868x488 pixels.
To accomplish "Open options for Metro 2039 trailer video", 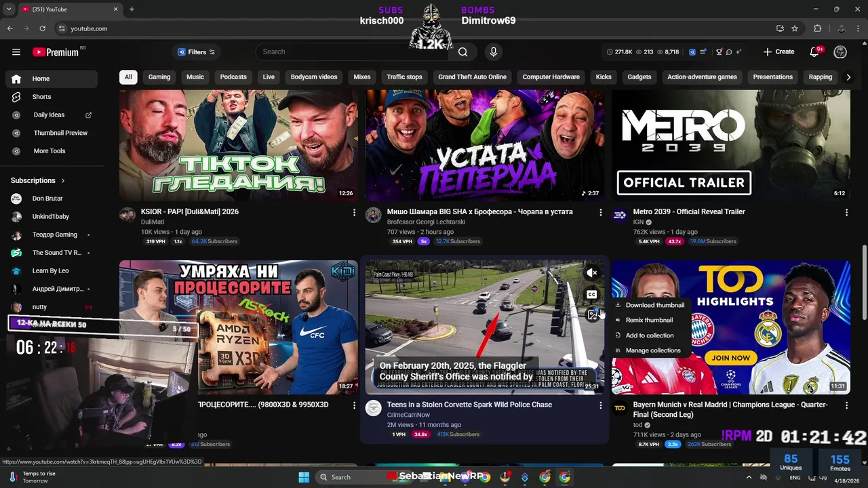I will pos(846,212).
